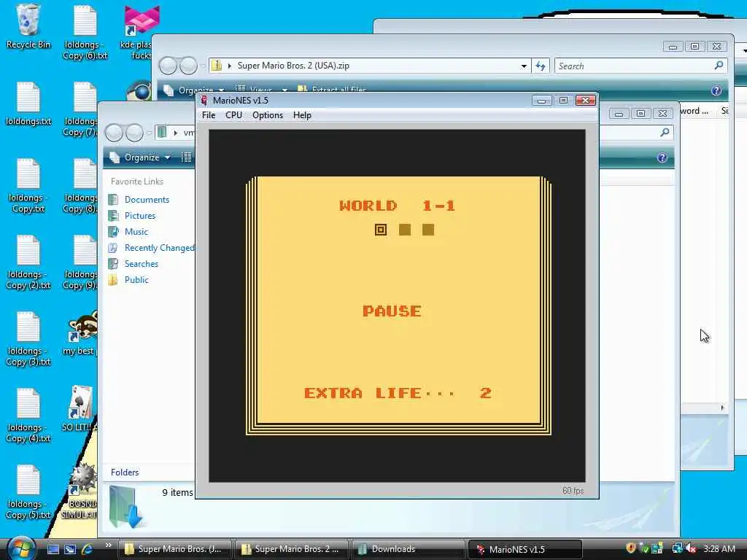Select loldongs - Copy (6).txt desktop file
This screenshot has height=560, width=747.
tap(85, 32)
